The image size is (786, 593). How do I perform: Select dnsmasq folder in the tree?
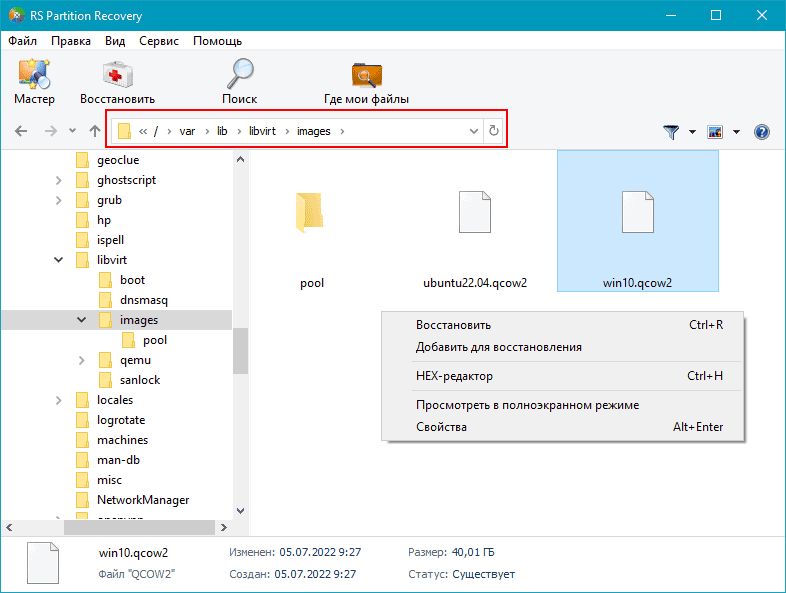[133, 300]
